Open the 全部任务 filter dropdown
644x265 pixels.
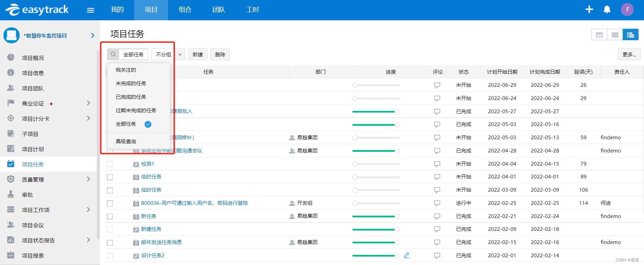point(133,54)
